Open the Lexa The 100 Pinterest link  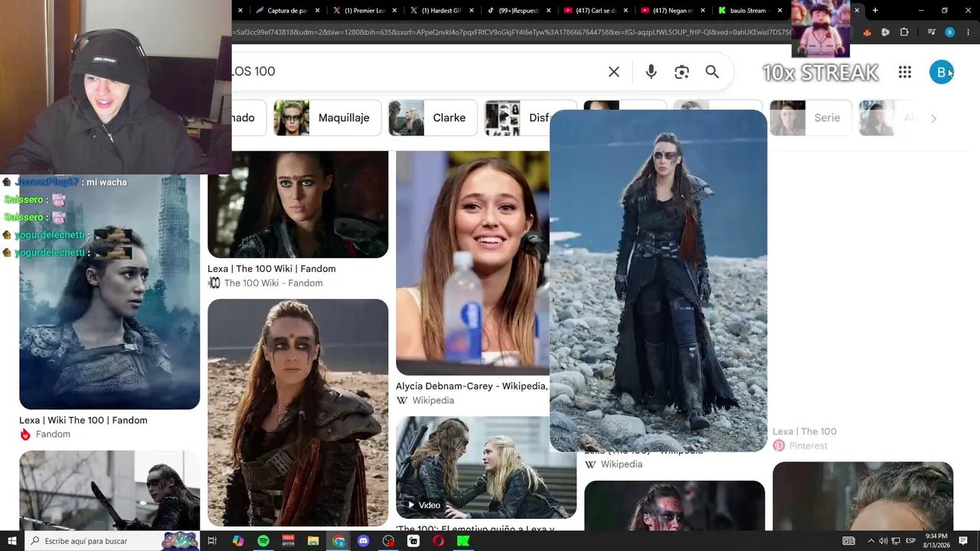[805, 432]
